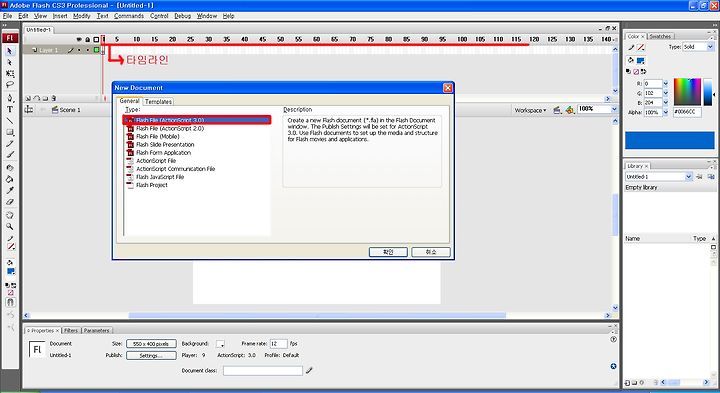Screen dimensions: 720x393
Task: Select Flash File (ActionScript 2.0) type
Action: click(170, 129)
